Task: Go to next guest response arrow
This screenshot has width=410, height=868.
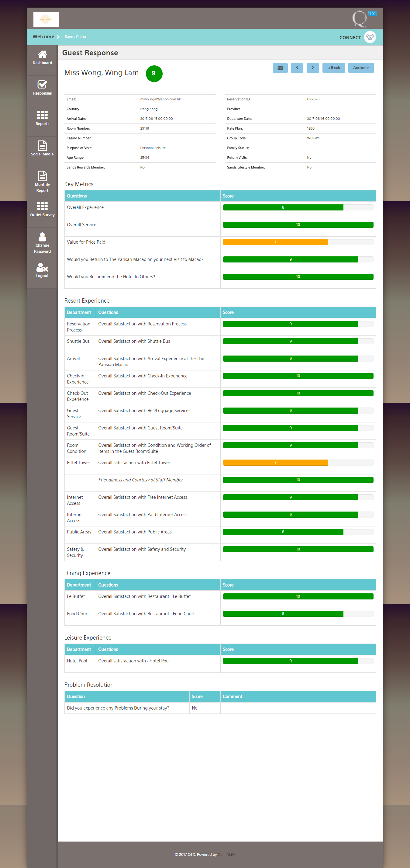Action: coord(312,68)
